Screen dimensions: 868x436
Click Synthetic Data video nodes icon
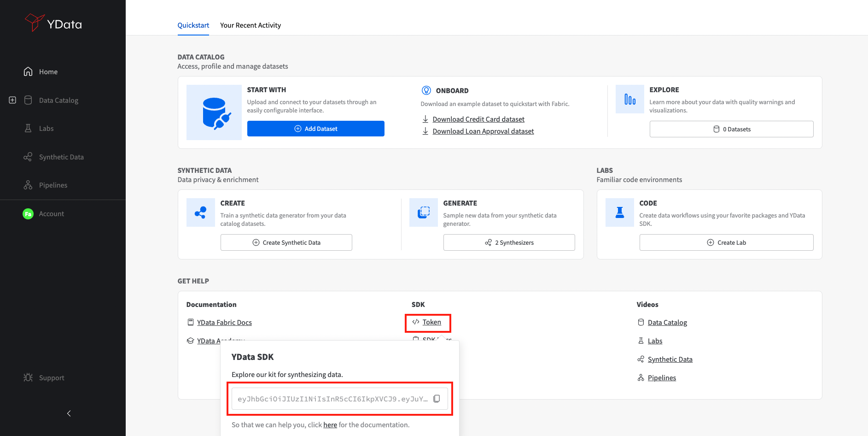(x=641, y=359)
